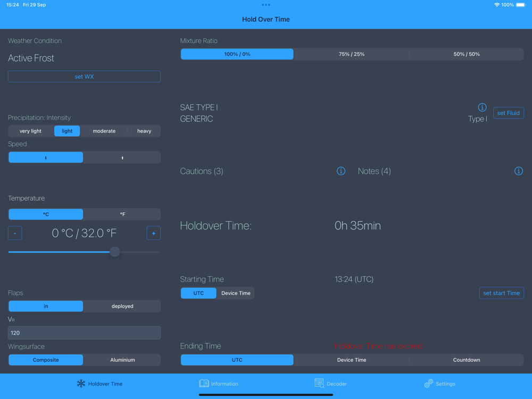
Task: Tap the Cautions (3) label
Action: (202, 171)
